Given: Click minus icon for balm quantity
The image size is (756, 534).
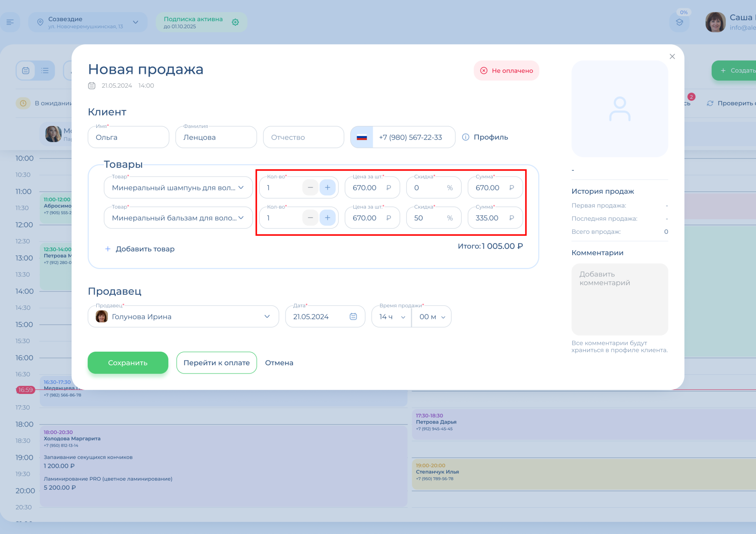Looking at the screenshot, I should [310, 218].
